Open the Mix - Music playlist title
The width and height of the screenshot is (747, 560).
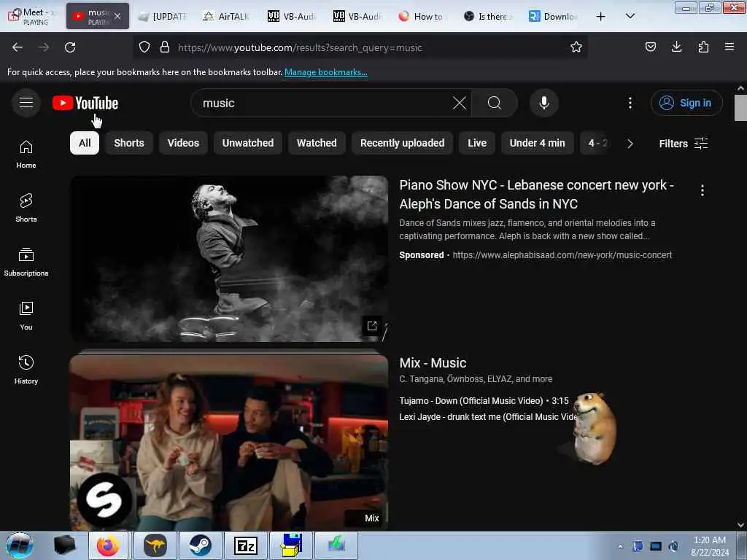(433, 363)
